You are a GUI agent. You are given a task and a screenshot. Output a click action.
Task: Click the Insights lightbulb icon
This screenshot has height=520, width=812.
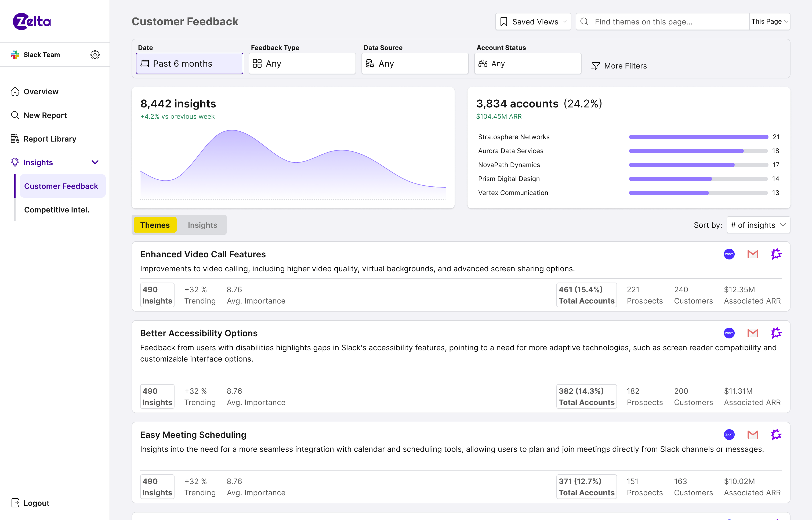15,162
